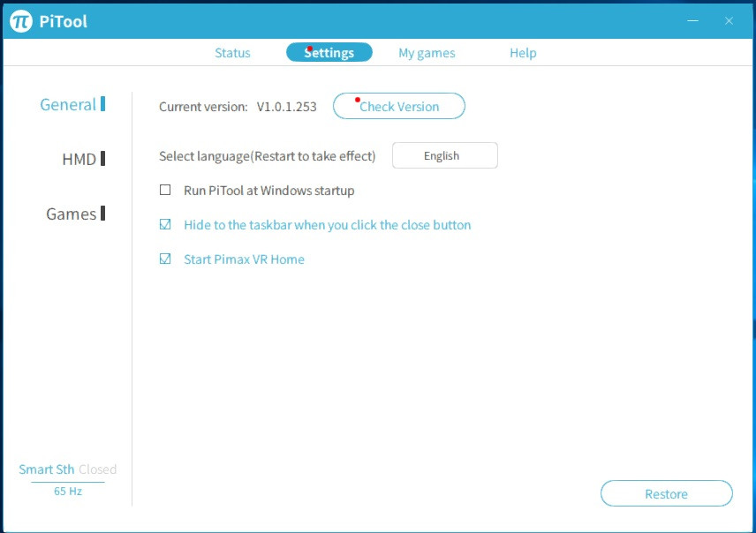Click the Check Version button
Image resolution: width=756 pixels, height=533 pixels.
pyautogui.click(x=398, y=106)
